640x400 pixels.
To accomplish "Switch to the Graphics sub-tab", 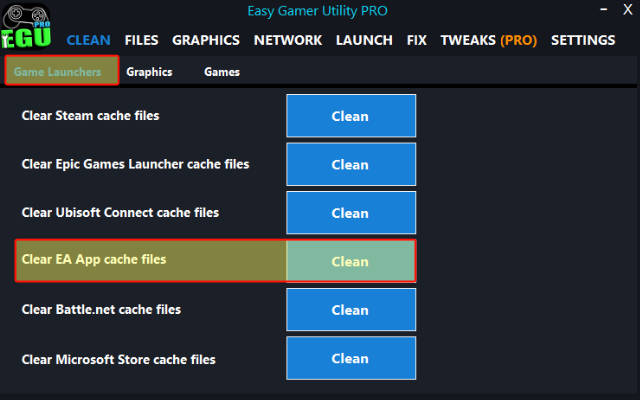I will click(149, 72).
